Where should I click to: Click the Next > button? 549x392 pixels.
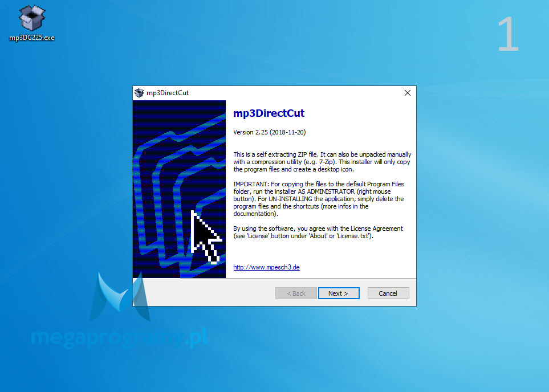pos(339,293)
